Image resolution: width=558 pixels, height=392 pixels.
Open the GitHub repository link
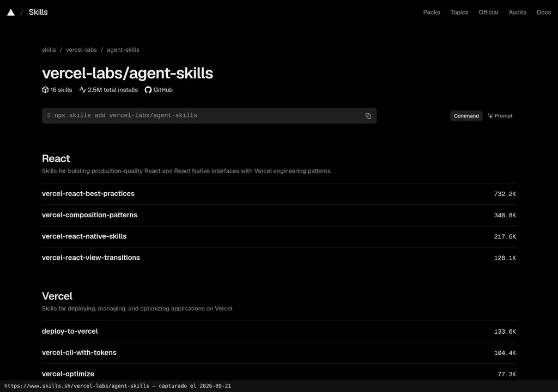(159, 90)
